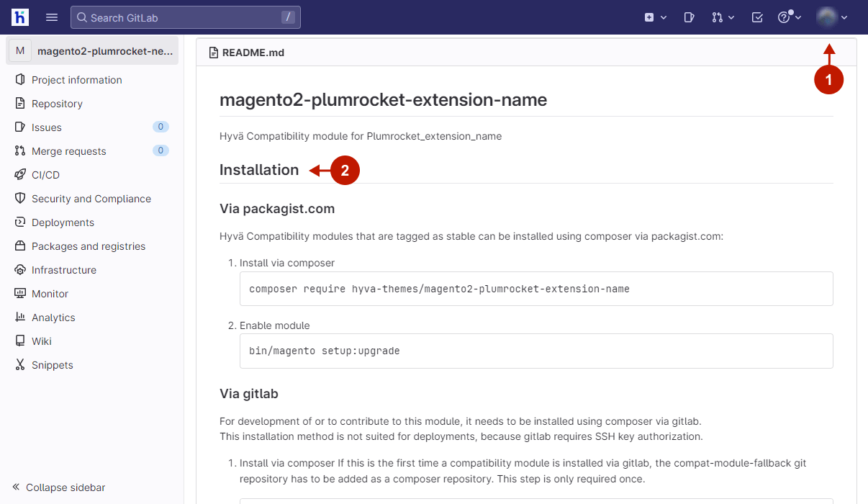The image size is (868, 504).
Task: Expand the new item creation dropdown
Action: (655, 17)
